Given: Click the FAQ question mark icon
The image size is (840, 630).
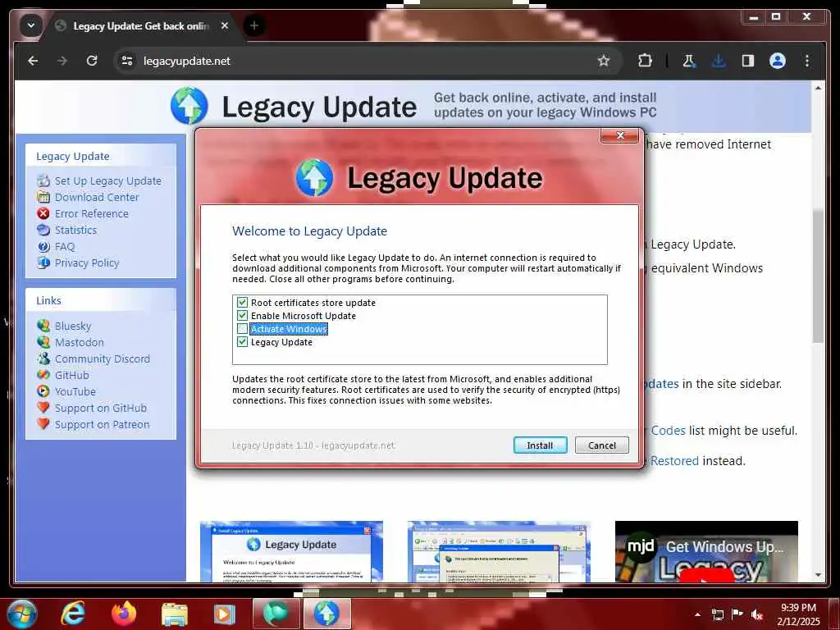Looking at the screenshot, I should (43, 246).
